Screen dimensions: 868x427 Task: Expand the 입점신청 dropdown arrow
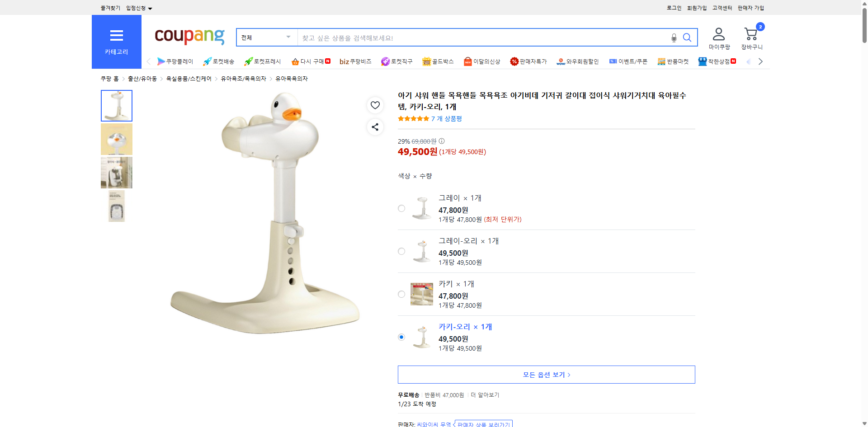[151, 8]
